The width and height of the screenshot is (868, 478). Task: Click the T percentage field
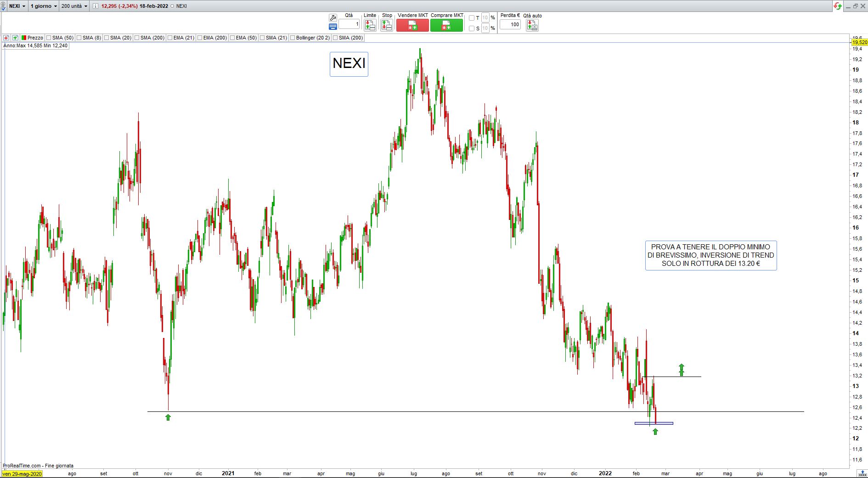(x=485, y=18)
